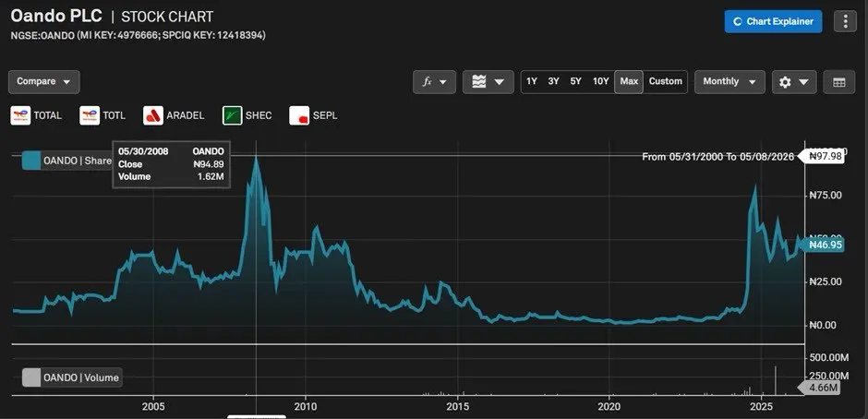Viewport: 868px width, 419px height.
Task: Click the 500.00M volume axis label
Action: [828, 357]
